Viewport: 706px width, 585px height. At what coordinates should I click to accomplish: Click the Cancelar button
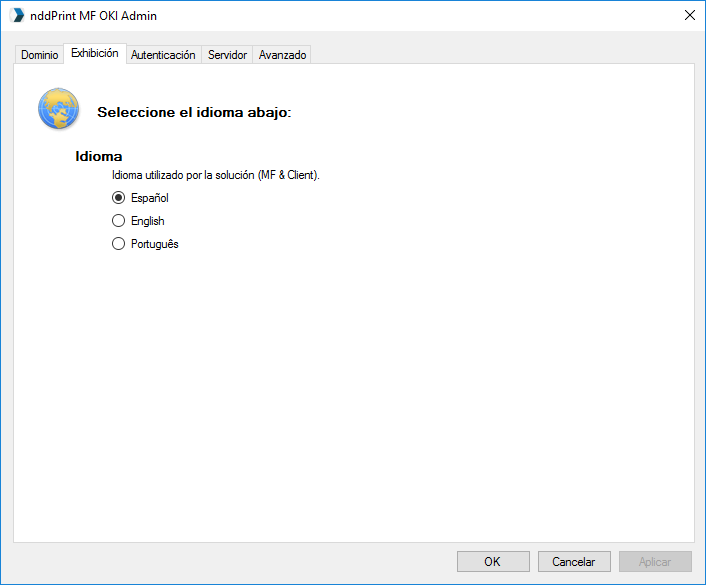tap(574, 562)
